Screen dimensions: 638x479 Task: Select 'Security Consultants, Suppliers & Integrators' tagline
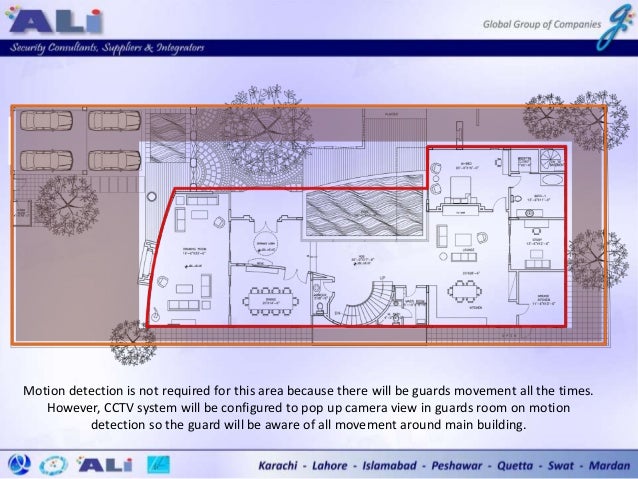[107, 48]
